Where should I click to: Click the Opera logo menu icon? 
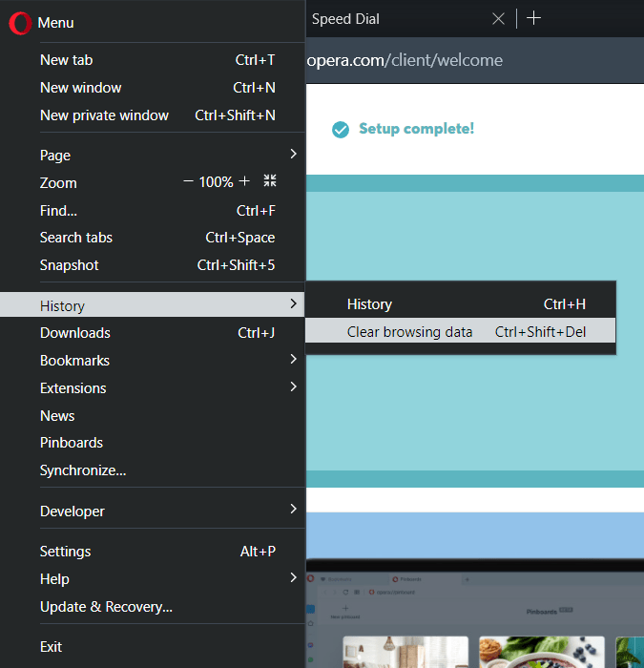[x=20, y=23]
